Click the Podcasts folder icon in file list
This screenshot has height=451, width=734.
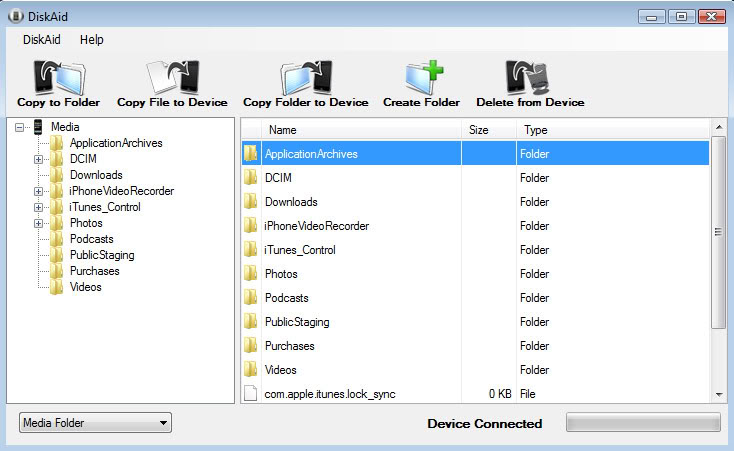tap(250, 297)
